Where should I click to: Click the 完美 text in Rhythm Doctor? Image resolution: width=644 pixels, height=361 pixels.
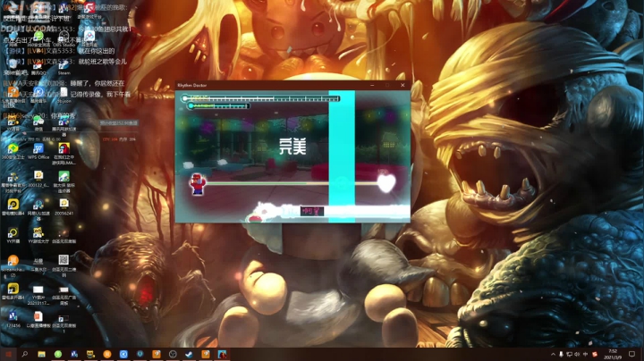(x=292, y=147)
